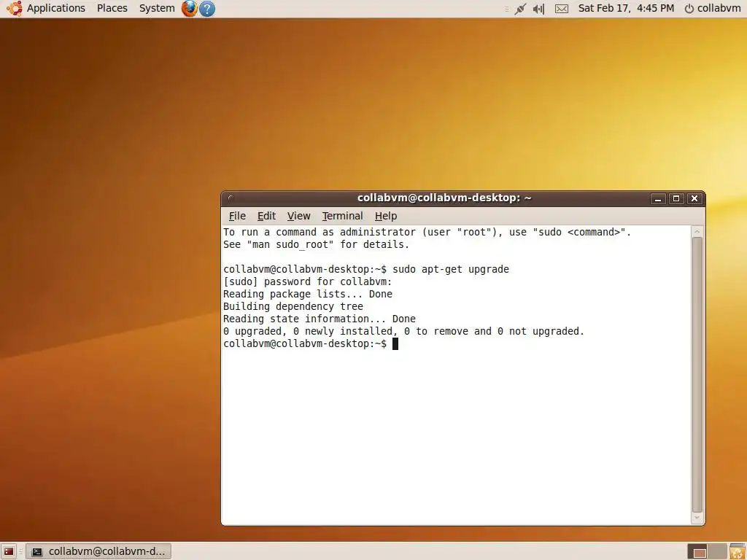Click the 'Building dependency tree' line
The image size is (747, 560).
point(293,307)
